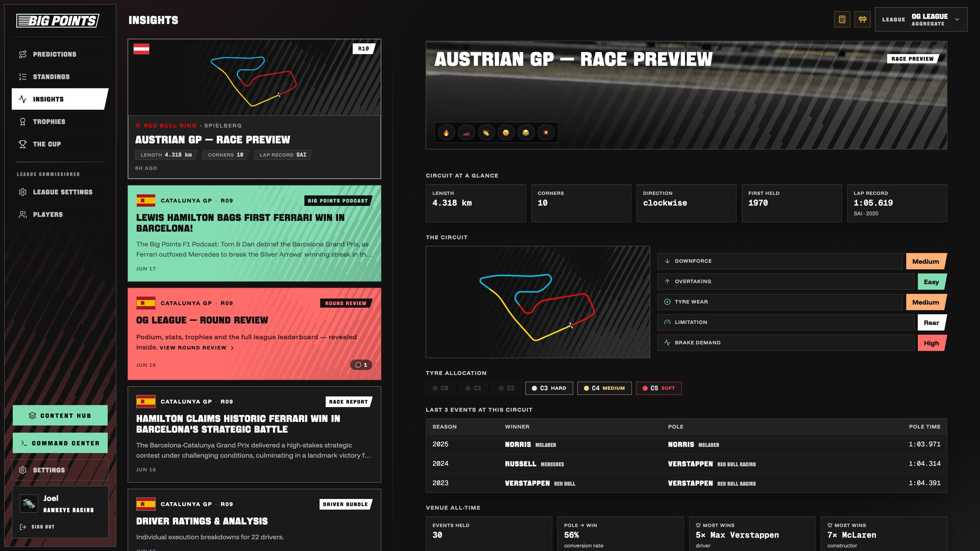This screenshot has height=551, width=980.
Task: Click the Spanish flag on the podcast card
Action: 146,201
